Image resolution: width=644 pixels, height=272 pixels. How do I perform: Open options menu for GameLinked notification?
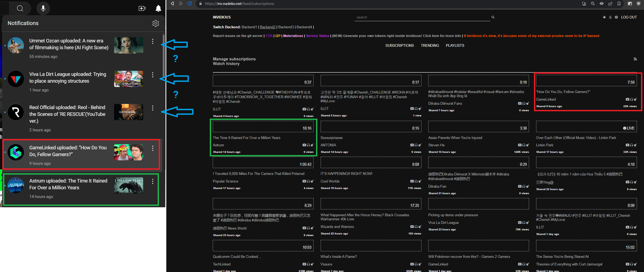pyautogui.click(x=153, y=148)
